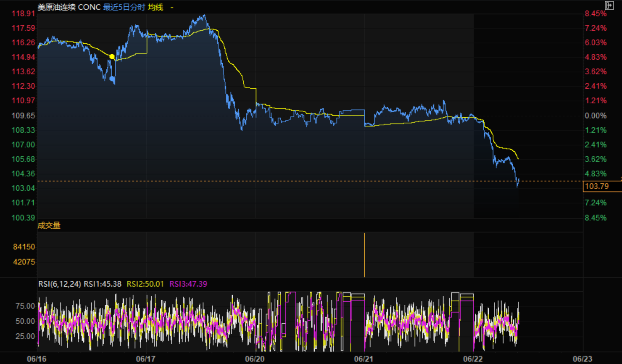The image size is (622, 364).
Task: Click the yellow marker dot on chart
Action: pyautogui.click(x=112, y=56)
